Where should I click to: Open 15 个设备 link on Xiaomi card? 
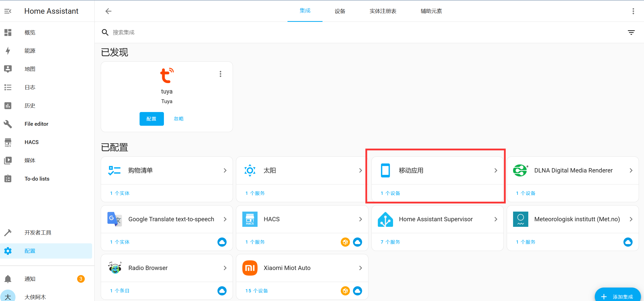click(x=257, y=291)
